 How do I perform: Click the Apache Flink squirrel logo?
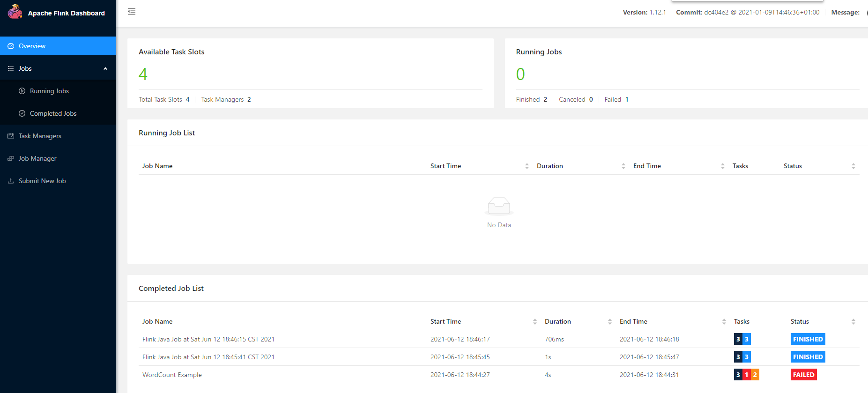pos(15,12)
